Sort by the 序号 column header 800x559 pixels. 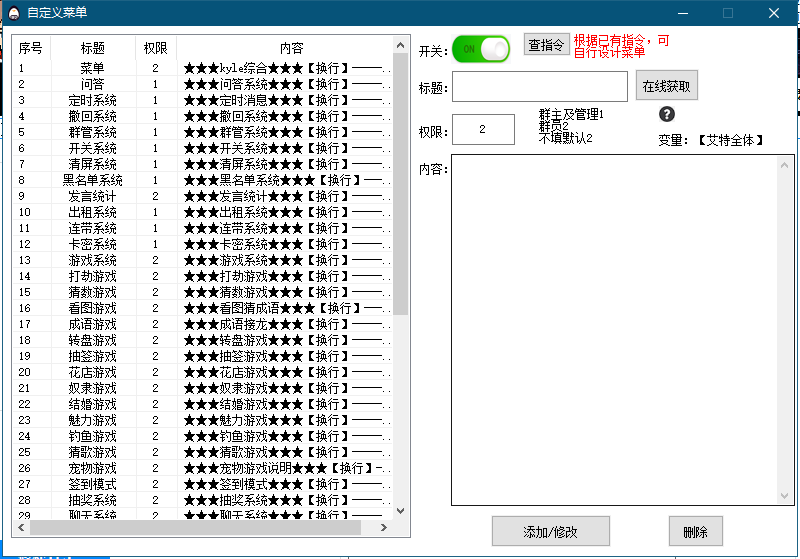[31, 48]
